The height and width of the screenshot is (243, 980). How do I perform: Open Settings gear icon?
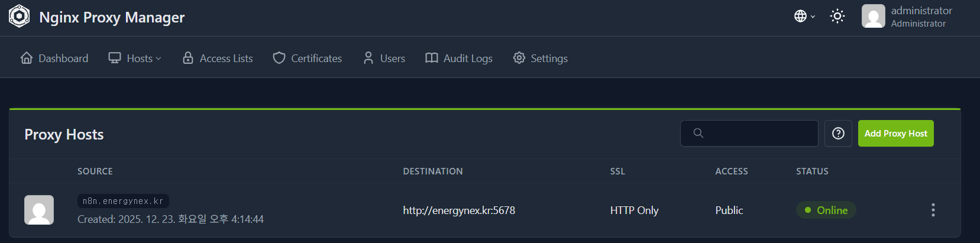point(519,58)
